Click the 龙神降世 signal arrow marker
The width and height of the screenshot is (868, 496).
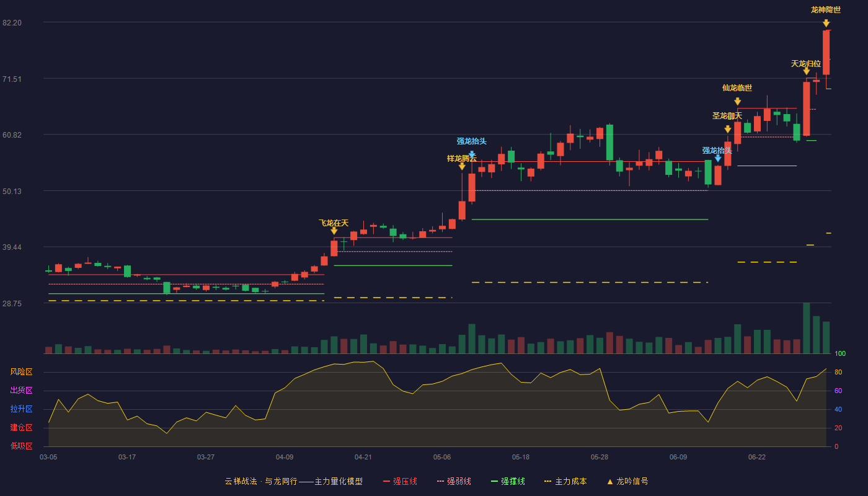coord(826,23)
